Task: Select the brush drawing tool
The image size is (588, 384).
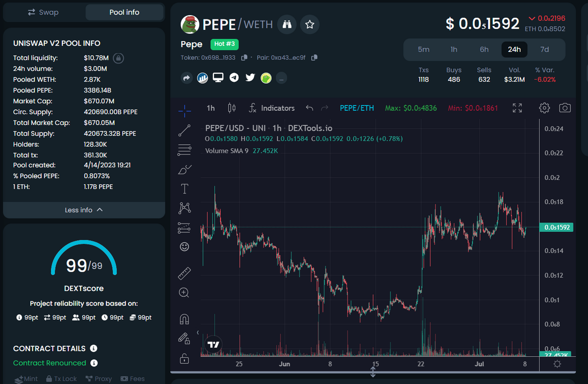Action: click(x=185, y=169)
